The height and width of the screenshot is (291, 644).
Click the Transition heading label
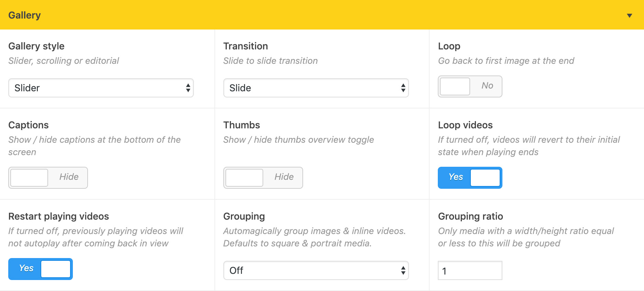click(245, 46)
